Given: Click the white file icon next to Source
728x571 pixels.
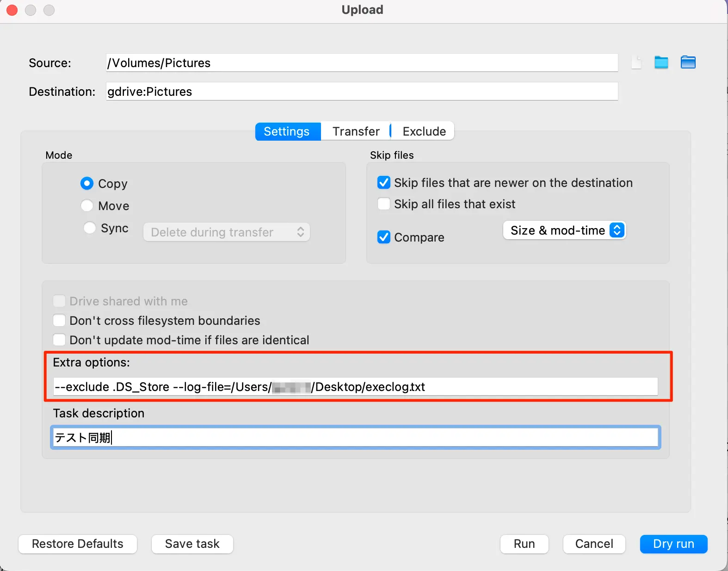Looking at the screenshot, I should [x=636, y=62].
